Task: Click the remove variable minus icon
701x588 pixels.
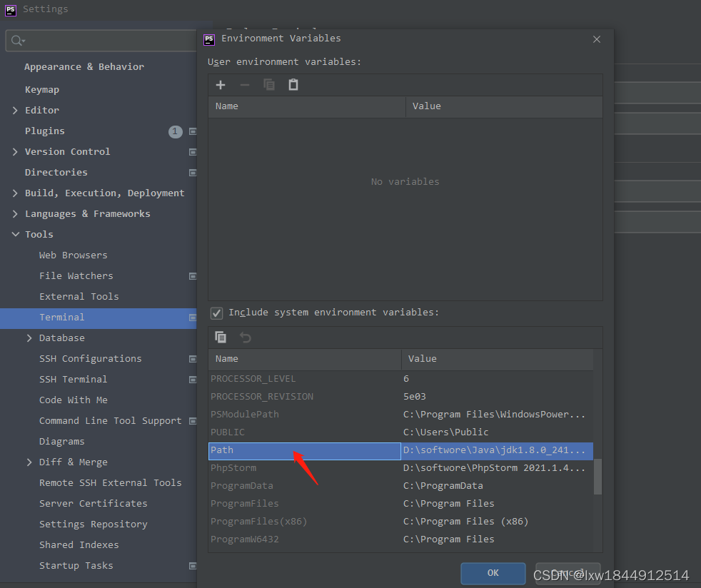Action: click(246, 84)
